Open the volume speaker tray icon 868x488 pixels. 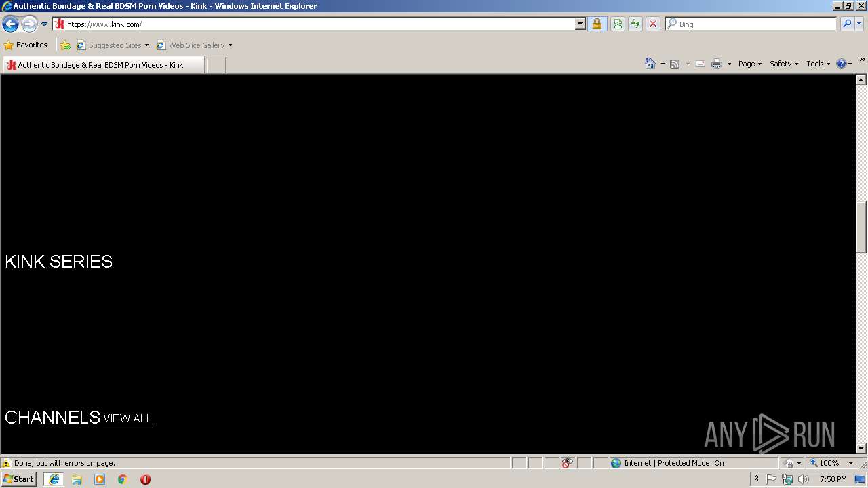[804, 479]
